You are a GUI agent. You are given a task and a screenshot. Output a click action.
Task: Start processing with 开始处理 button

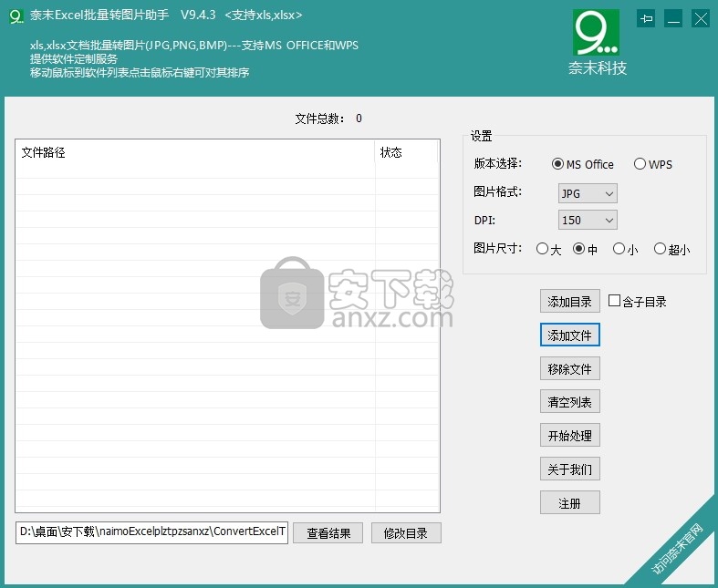click(569, 435)
